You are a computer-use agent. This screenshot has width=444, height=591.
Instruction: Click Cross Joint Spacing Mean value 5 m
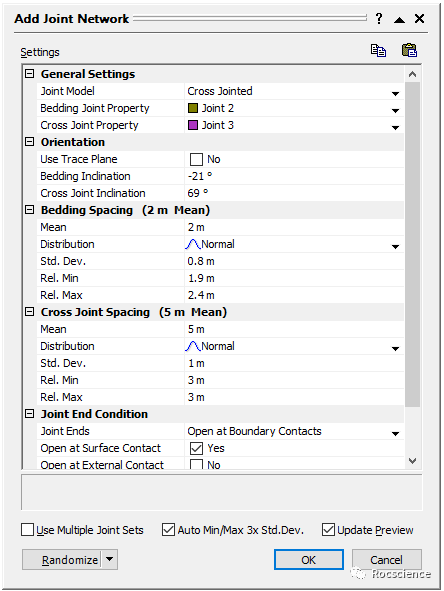tap(196, 329)
